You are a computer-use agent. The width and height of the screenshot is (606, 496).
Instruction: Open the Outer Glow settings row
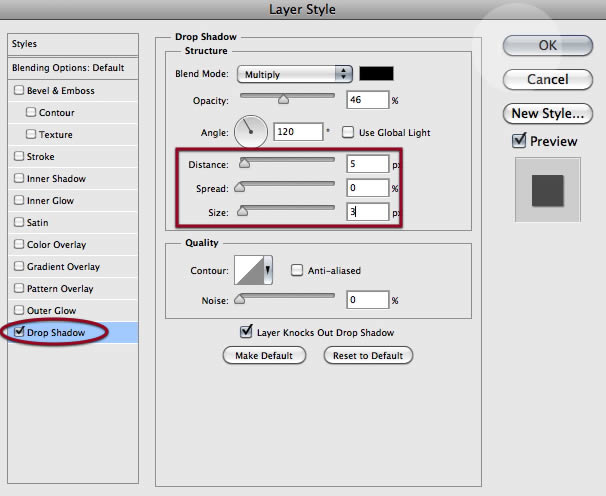click(73, 310)
